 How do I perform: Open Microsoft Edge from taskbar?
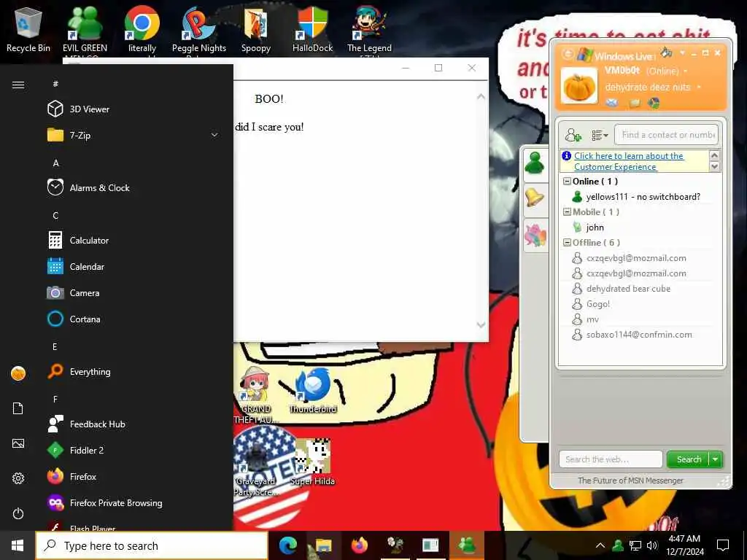point(287,545)
